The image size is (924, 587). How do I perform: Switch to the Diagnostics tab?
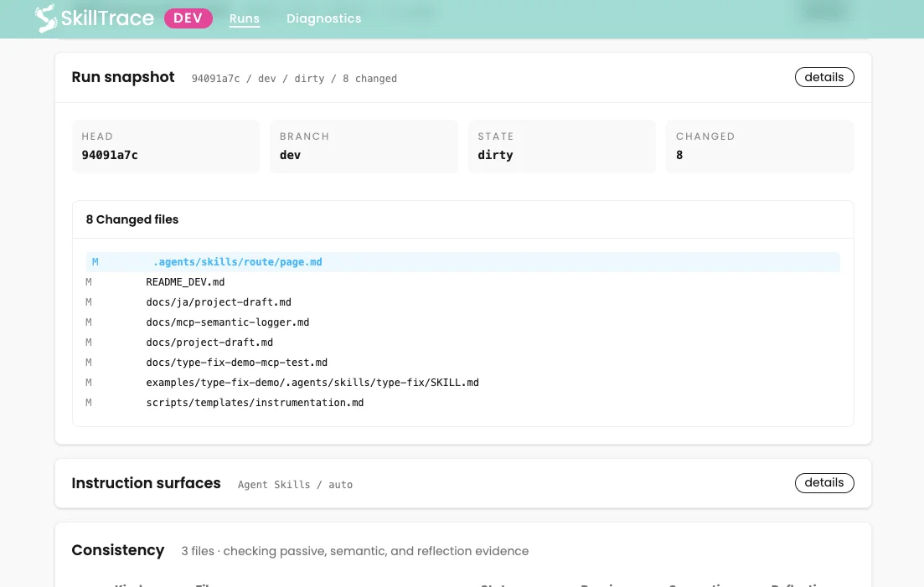coord(323,18)
